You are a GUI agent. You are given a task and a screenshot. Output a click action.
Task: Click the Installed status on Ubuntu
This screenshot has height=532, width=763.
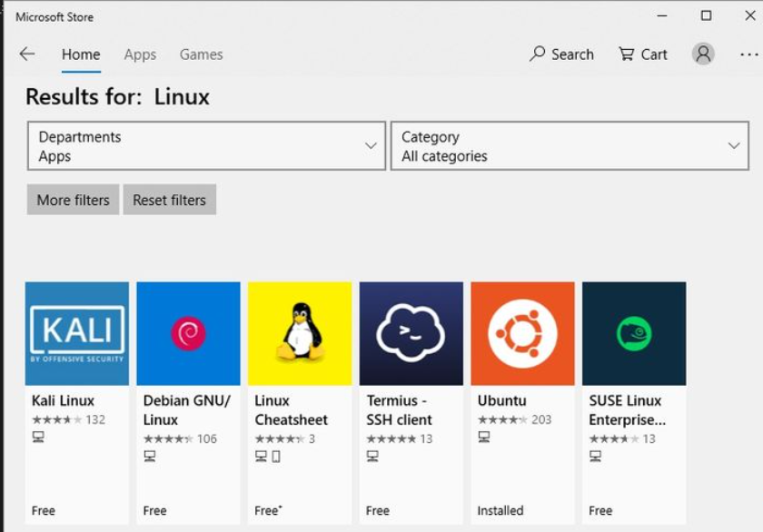500,510
